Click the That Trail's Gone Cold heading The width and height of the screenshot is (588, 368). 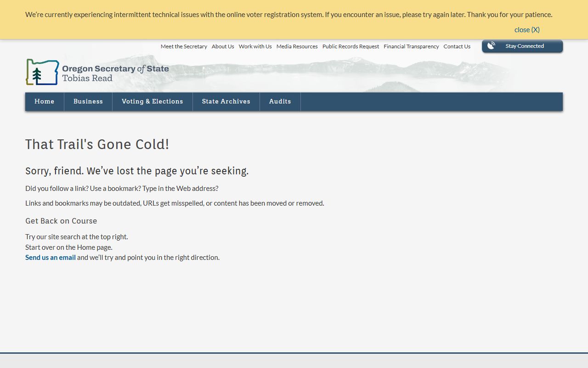click(97, 144)
